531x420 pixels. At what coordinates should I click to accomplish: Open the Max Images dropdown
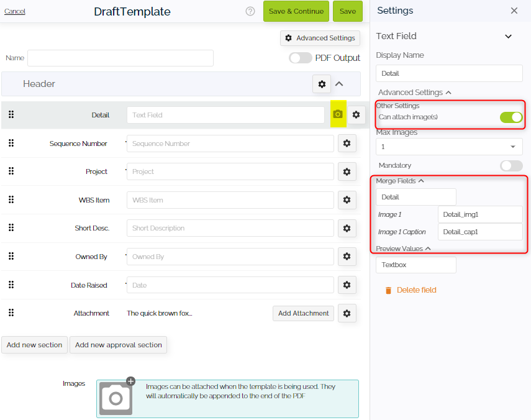click(448, 146)
